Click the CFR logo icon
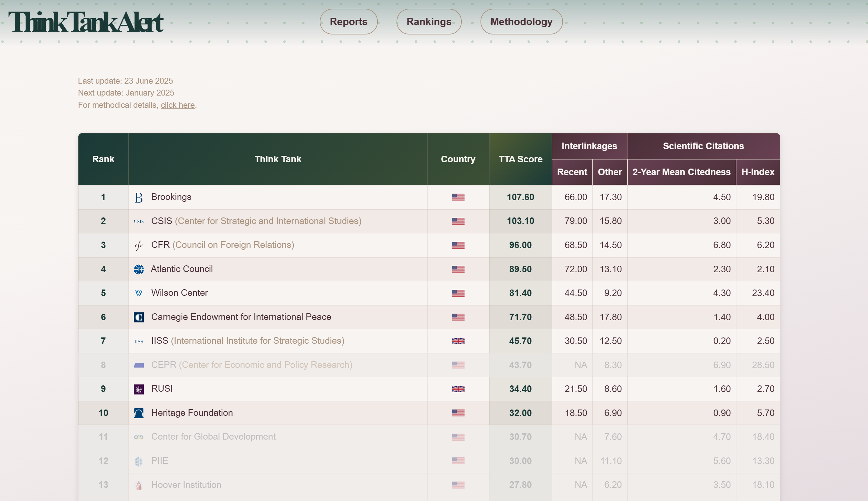 [x=138, y=245]
